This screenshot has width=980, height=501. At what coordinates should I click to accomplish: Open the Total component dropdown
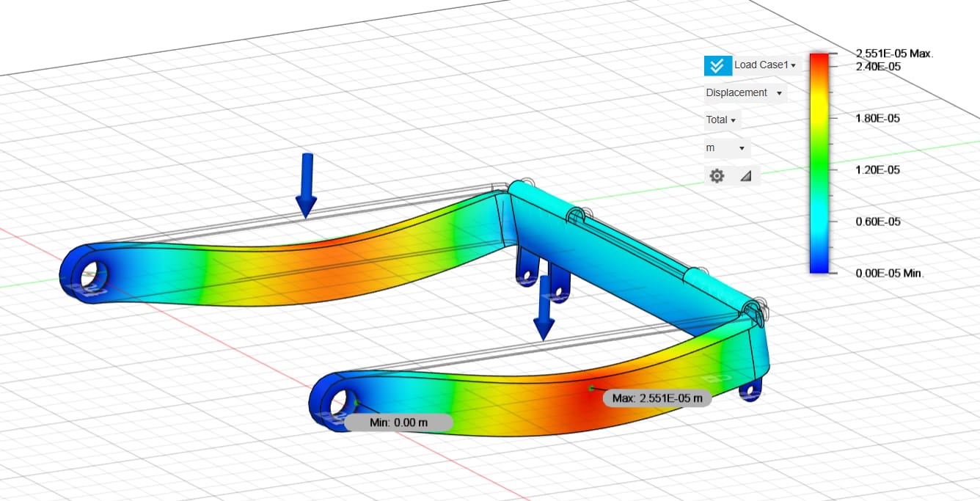pos(723,120)
